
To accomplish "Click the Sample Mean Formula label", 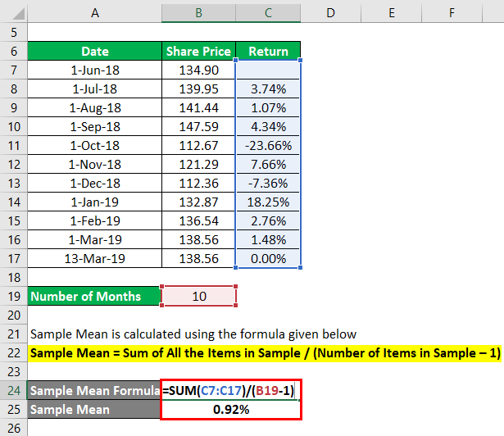I will (x=94, y=390).
